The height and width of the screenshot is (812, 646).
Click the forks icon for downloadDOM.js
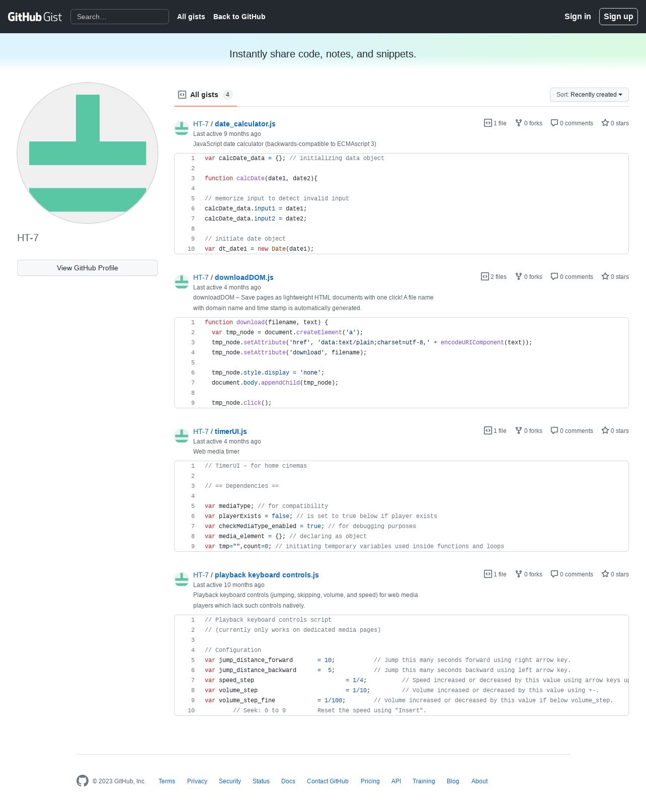519,276
